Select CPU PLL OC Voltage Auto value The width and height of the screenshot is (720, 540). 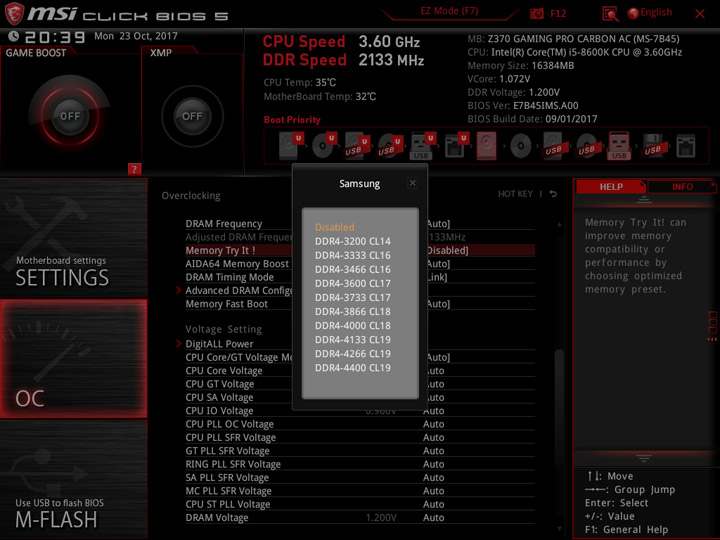tap(433, 424)
